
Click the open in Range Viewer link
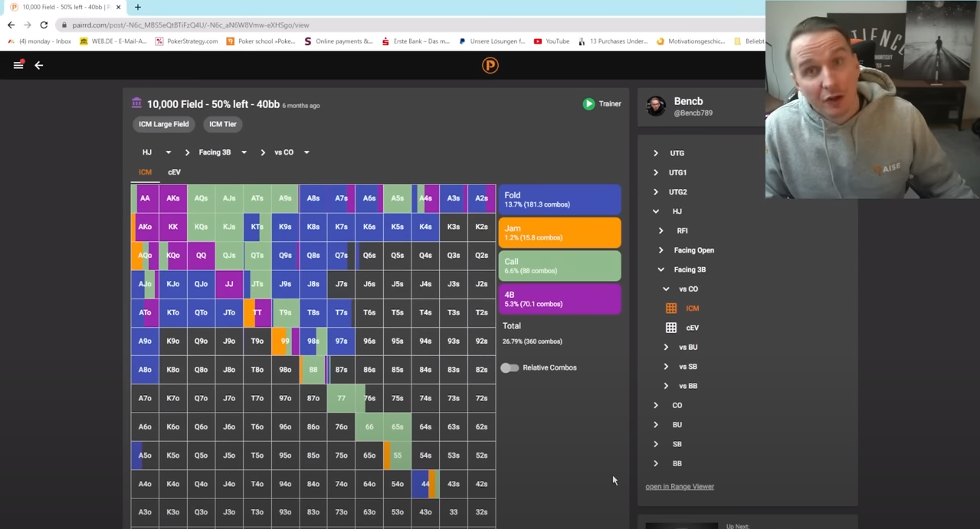coord(680,487)
